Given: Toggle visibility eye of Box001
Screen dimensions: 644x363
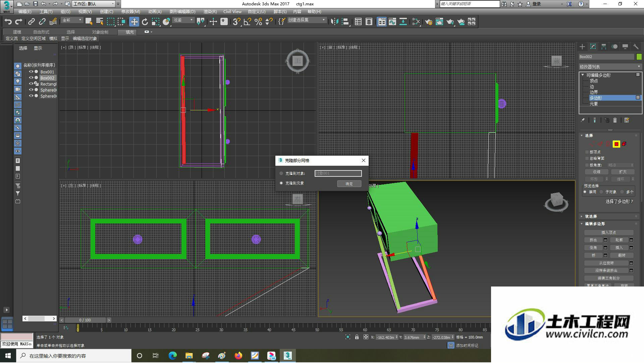Looking at the screenshot, I should 31,72.
